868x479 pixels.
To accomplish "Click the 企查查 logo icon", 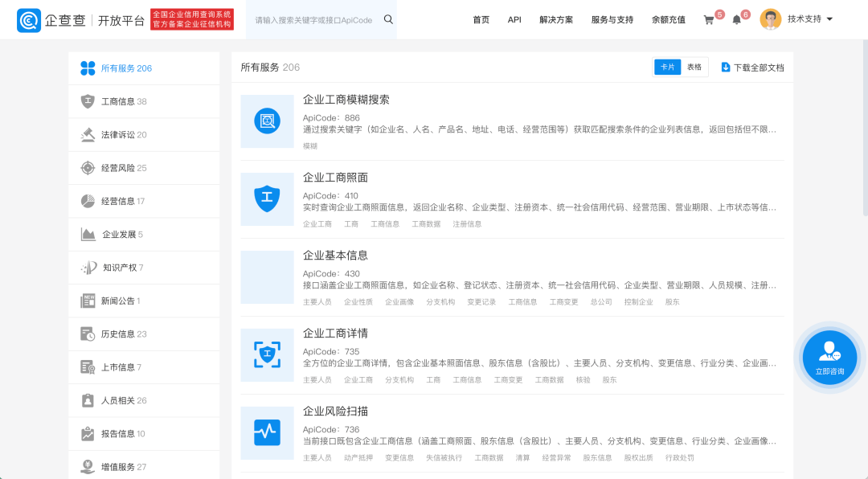I will click(x=28, y=19).
